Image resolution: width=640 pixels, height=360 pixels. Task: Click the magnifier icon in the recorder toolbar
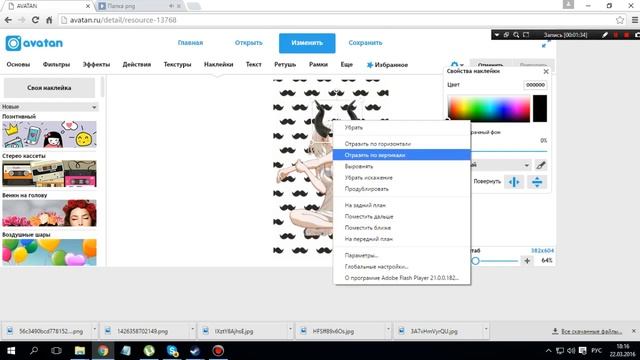(x=516, y=35)
